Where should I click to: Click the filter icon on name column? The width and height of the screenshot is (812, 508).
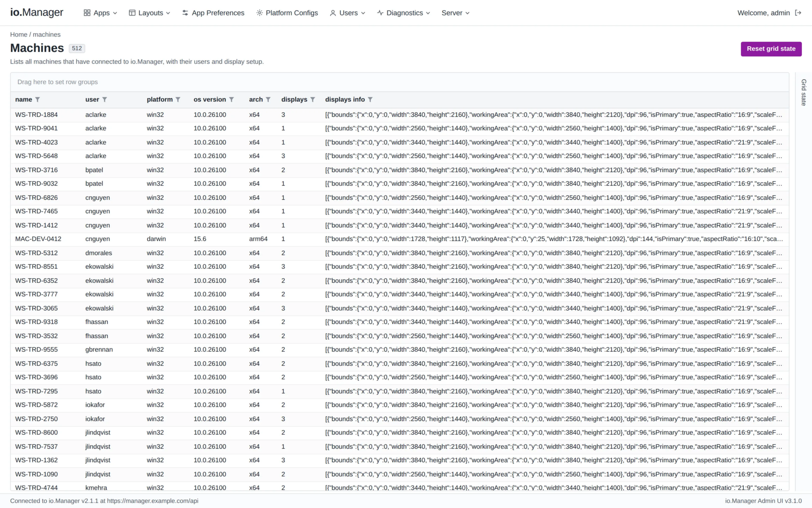click(38, 99)
